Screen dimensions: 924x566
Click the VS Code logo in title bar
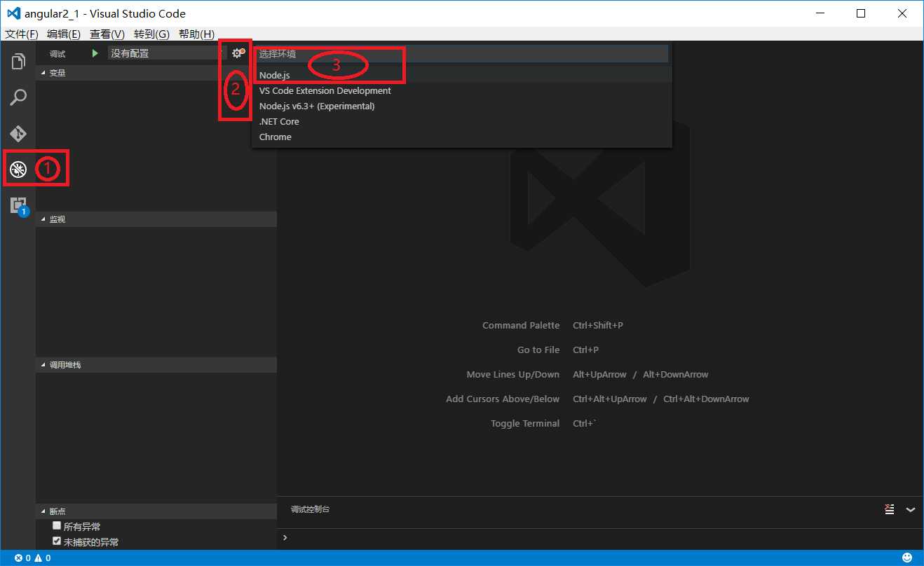[13, 13]
